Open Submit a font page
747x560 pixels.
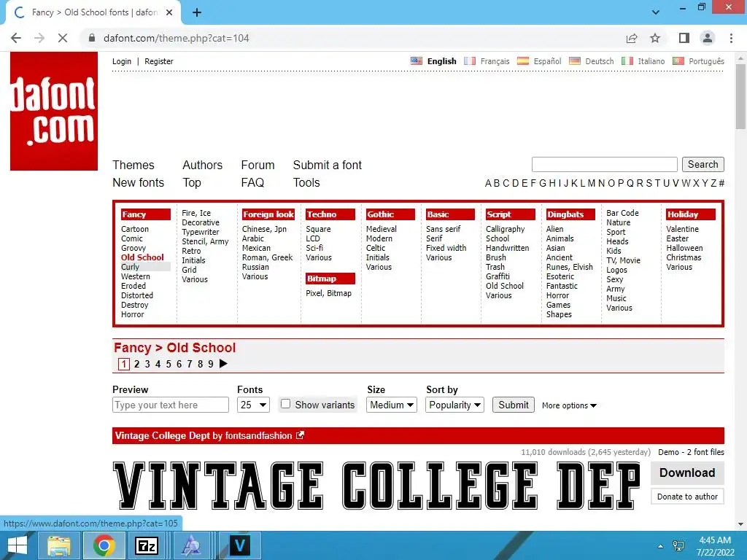pos(328,165)
